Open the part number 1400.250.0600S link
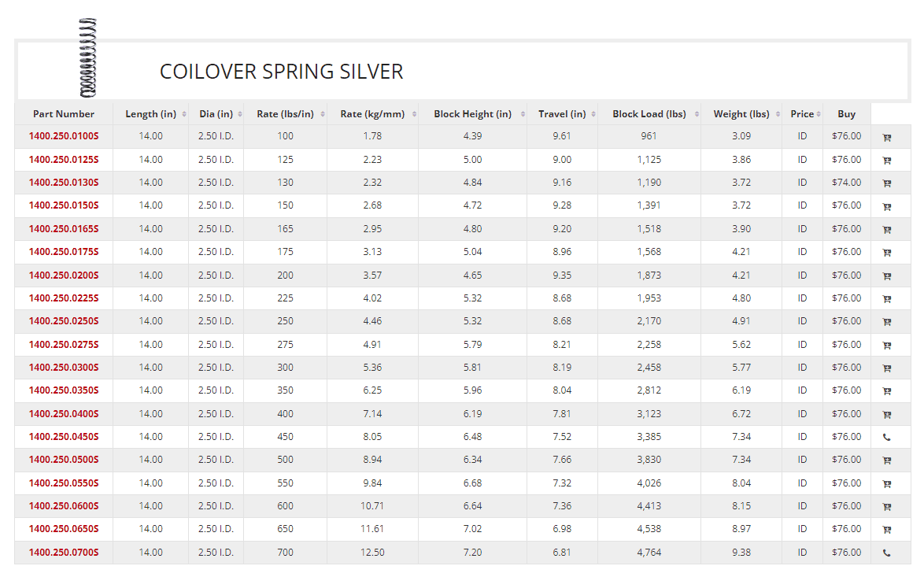This screenshot has height=577, width=924. click(x=64, y=505)
